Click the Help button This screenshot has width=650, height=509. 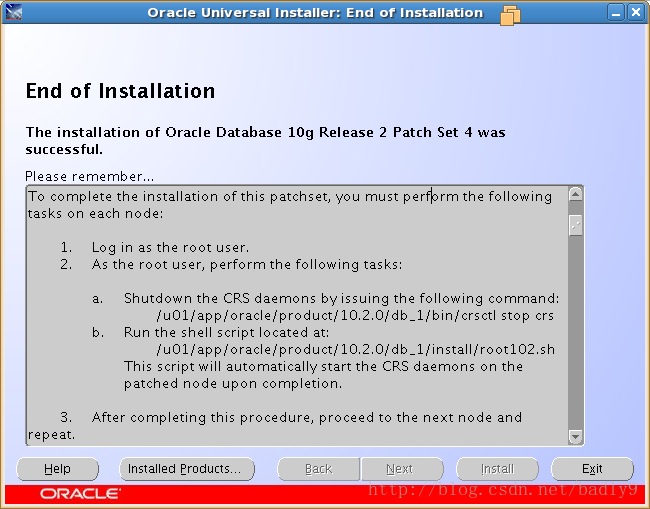(x=57, y=469)
